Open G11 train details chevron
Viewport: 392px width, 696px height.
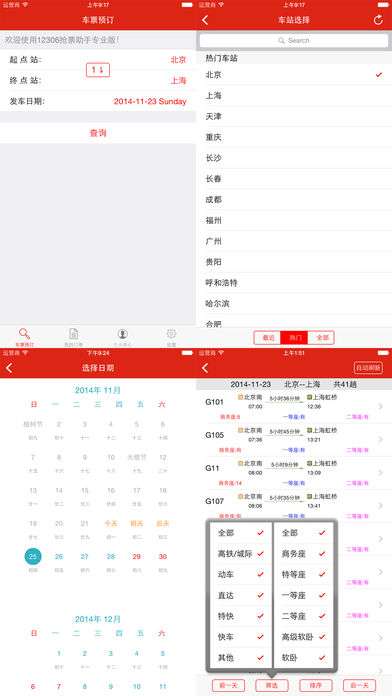tap(380, 472)
